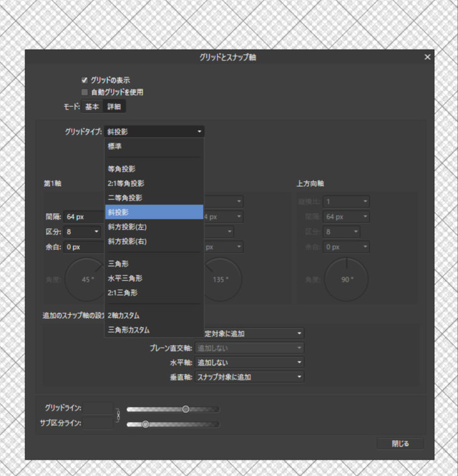Collapse the グリッドタイプ dropdown
This screenshot has width=458, height=476.
pos(154,131)
